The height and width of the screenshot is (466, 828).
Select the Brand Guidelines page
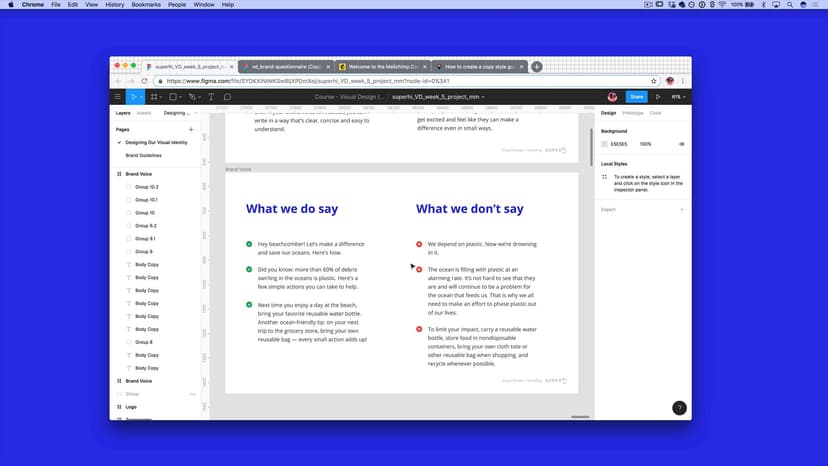[x=143, y=155]
